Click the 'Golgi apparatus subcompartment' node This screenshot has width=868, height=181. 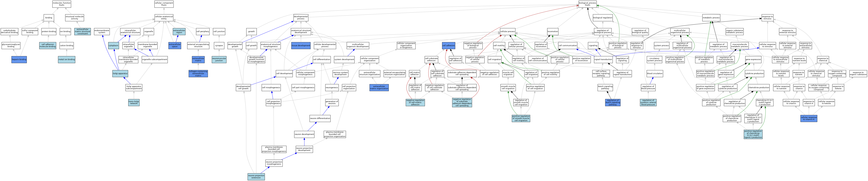click(134, 88)
